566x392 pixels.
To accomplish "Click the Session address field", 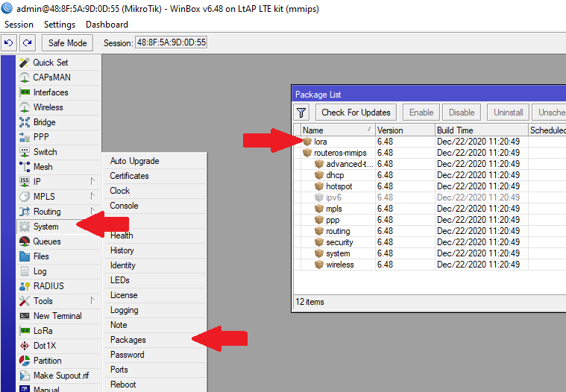I will 171,42.
